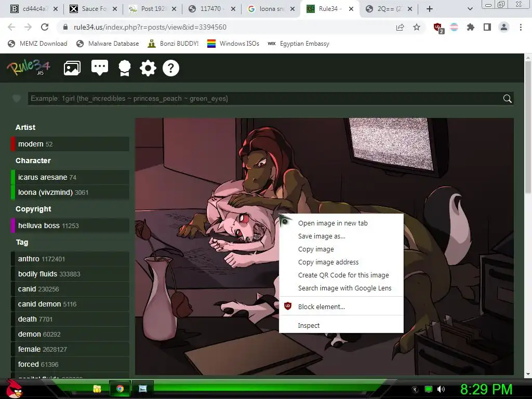Click the striped flag extension icon
The image size is (532, 399).
pos(454,27)
